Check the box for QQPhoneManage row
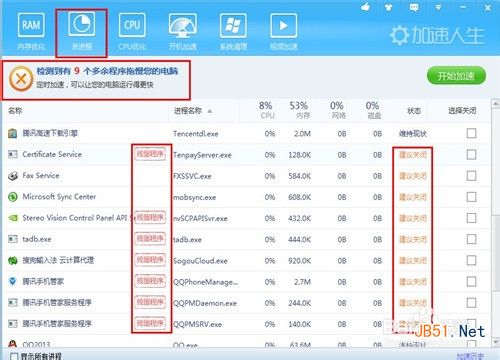 coord(471,282)
